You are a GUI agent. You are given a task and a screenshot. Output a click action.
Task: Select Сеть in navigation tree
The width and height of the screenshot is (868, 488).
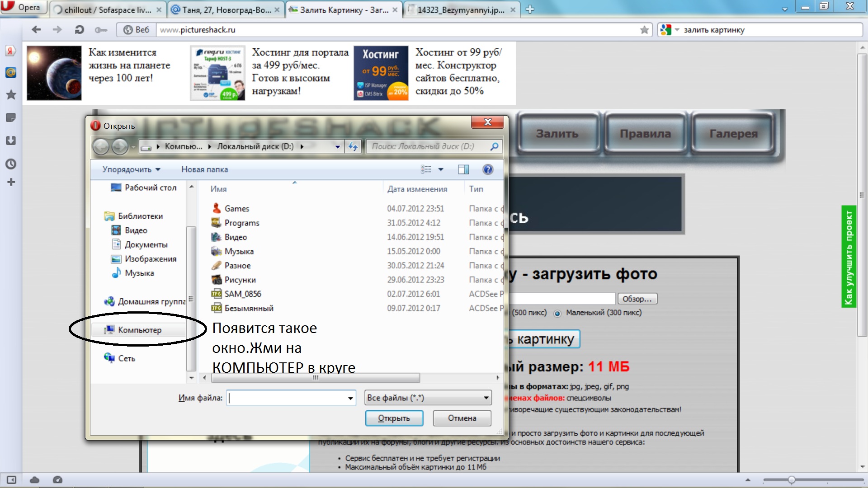[119, 358]
